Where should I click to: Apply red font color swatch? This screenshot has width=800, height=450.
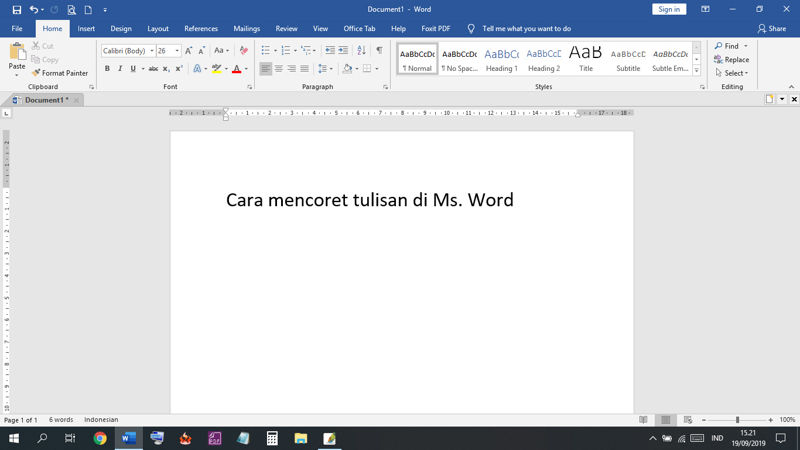(237, 68)
